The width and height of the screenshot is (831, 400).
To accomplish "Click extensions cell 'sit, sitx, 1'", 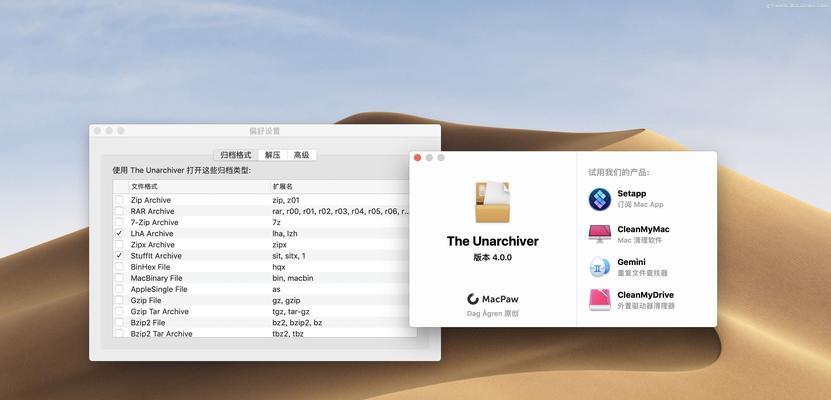I will 289,256.
